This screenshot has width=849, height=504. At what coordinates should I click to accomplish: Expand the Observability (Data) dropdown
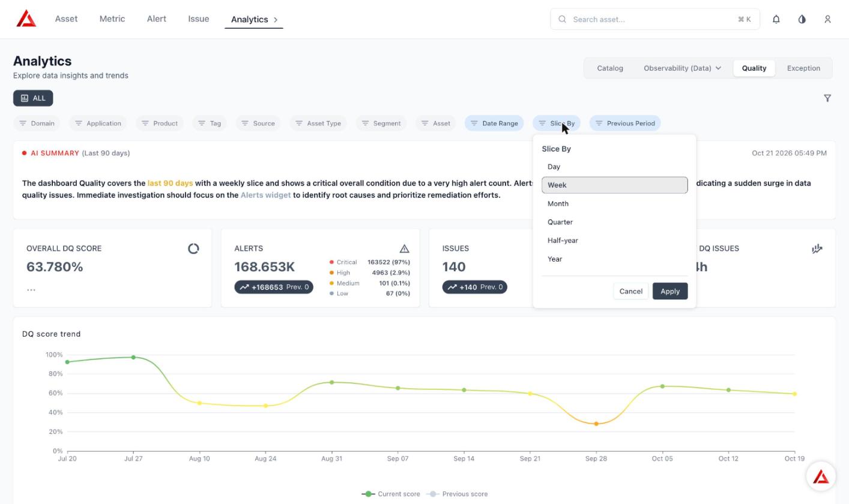[682, 68]
